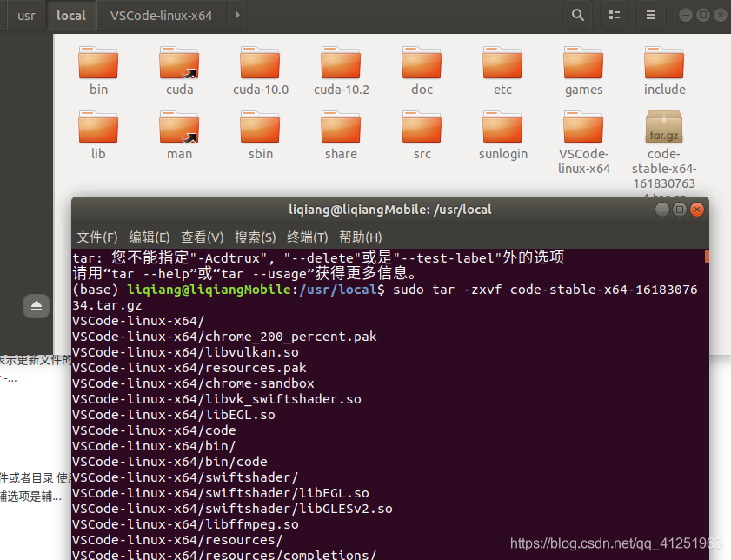Navigate to usr in the path bar
The width and height of the screenshot is (731, 560).
coord(25,15)
